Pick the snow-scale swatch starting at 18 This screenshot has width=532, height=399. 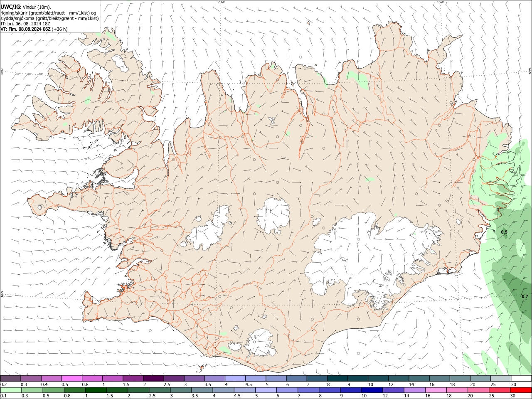459,378
